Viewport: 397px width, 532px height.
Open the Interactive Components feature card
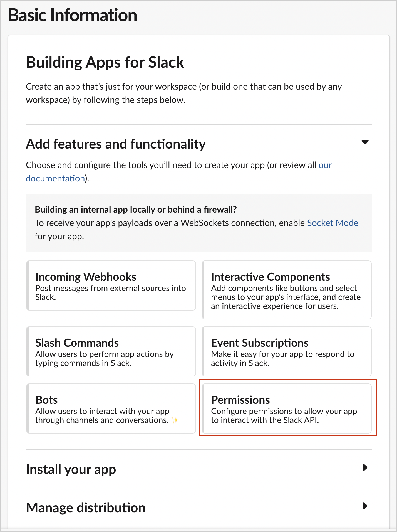pyautogui.click(x=286, y=290)
